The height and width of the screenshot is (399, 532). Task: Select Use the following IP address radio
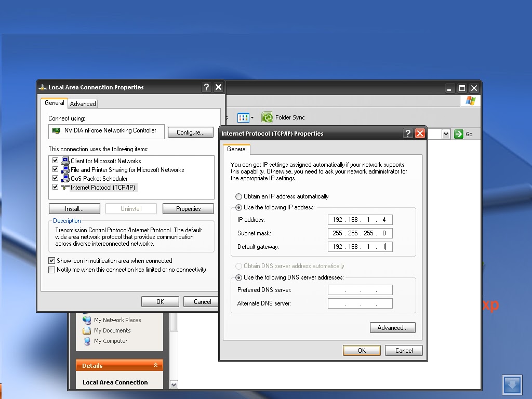(238, 207)
